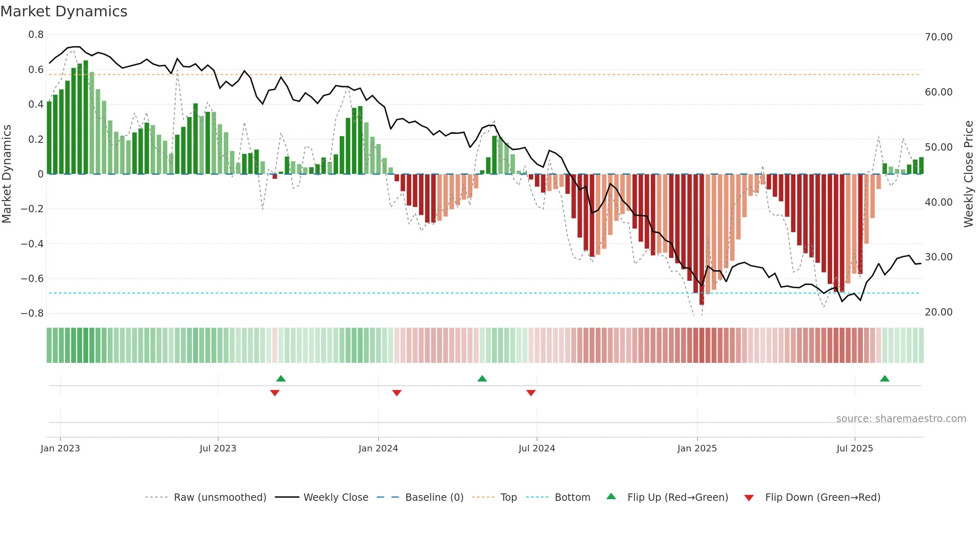Click the 70.00 price axis label
The width and height of the screenshot is (980, 551).
[939, 37]
